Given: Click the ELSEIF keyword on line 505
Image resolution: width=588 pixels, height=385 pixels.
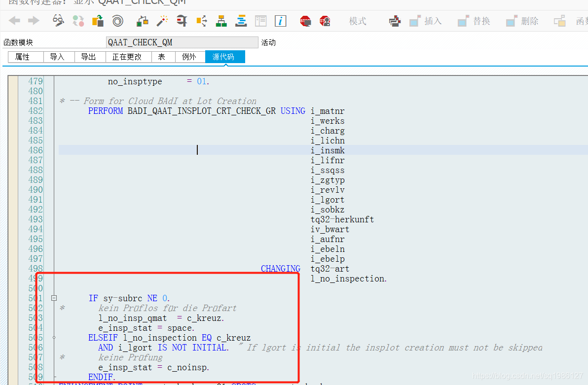Looking at the screenshot, I should click(103, 338).
